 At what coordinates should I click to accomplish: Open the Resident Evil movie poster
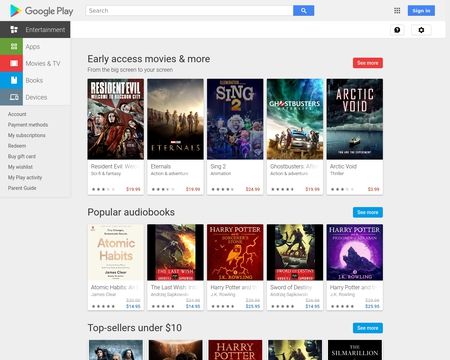(x=116, y=119)
